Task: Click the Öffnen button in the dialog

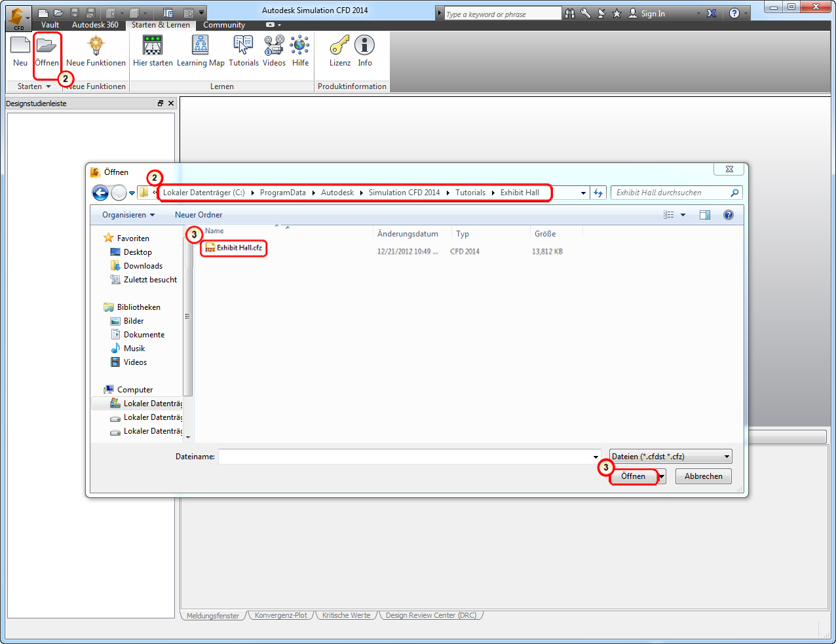Action: pyautogui.click(x=634, y=476)
